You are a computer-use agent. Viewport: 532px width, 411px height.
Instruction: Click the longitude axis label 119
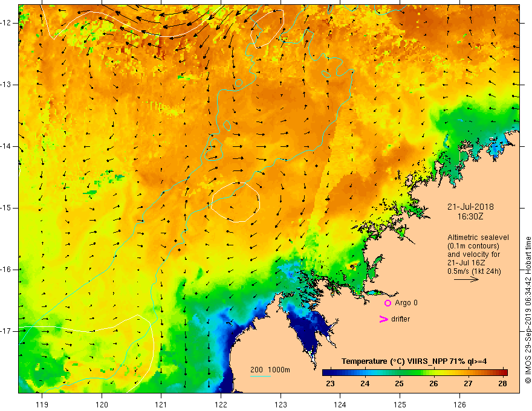42,404
